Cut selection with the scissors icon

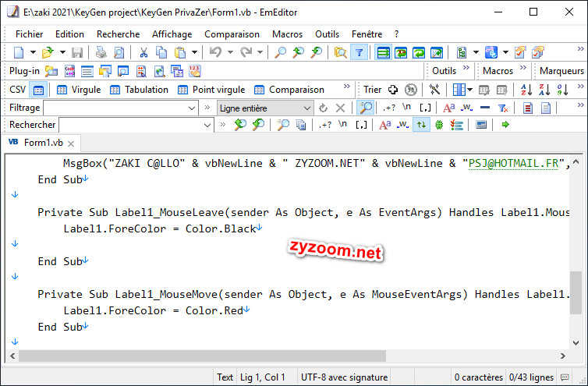(x=143, y=52)
